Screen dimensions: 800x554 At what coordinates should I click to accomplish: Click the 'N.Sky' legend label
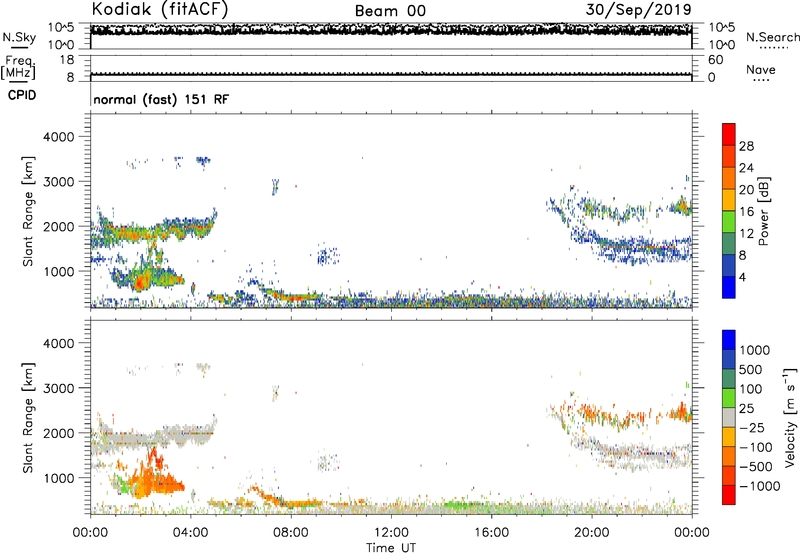(19, 37)
